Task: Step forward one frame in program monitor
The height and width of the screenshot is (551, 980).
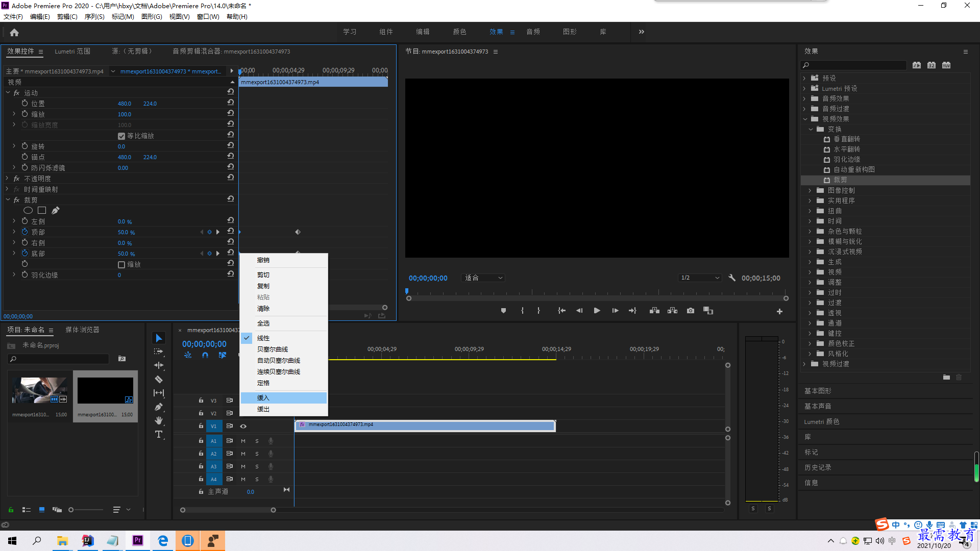Action: 615,311
